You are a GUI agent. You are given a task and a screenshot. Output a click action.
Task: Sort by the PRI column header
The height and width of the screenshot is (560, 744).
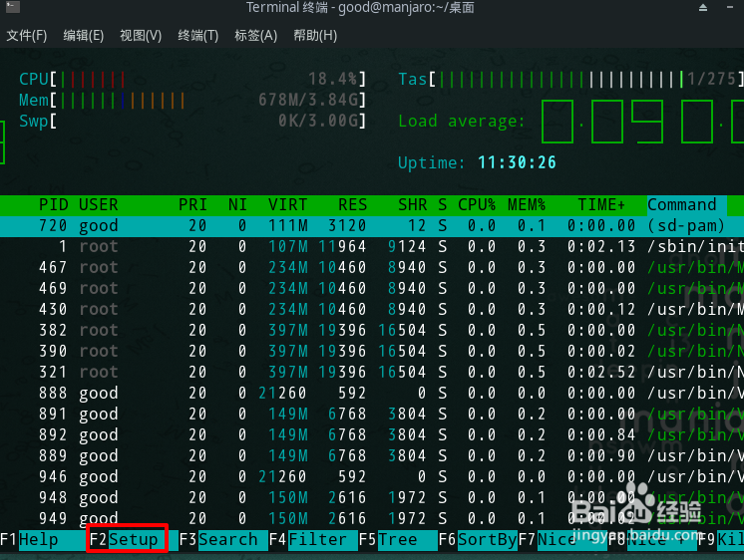coord(192,205)
